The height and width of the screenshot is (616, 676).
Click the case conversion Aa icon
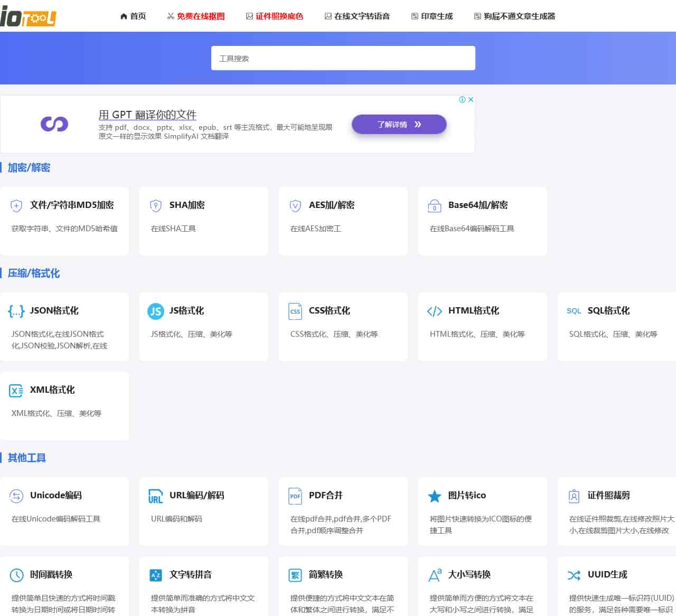pyautogui.click(x=435, y=575)
